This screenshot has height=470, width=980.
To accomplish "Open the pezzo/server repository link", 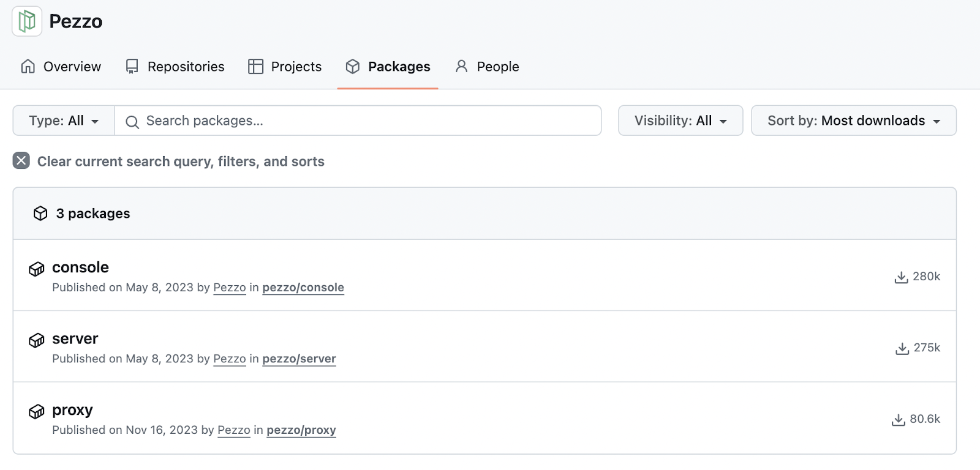I will pyautogui.click(x=299, y=359).
